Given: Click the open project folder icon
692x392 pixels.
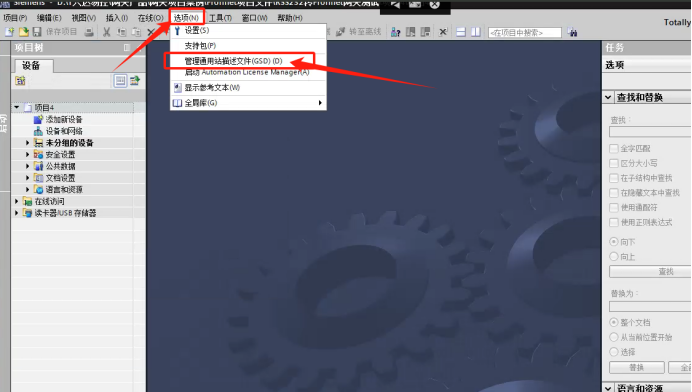Looking at the screenshot, I should [x=24, y=32].
